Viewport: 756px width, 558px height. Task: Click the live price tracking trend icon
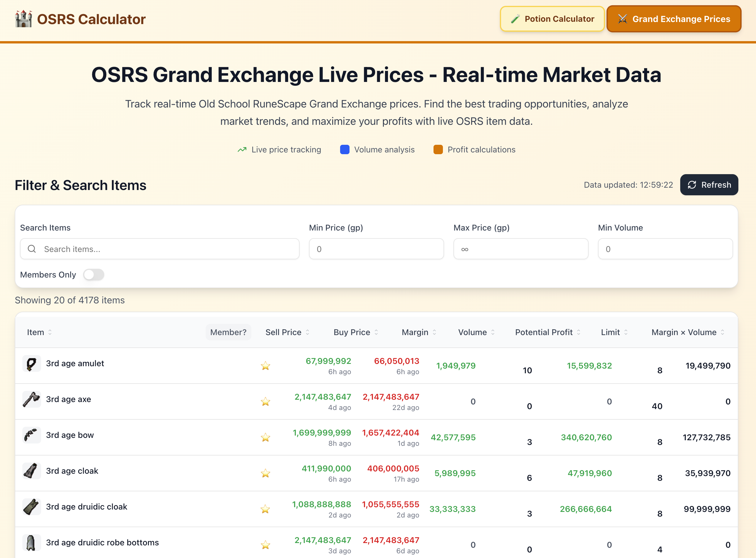pos(242,150)
